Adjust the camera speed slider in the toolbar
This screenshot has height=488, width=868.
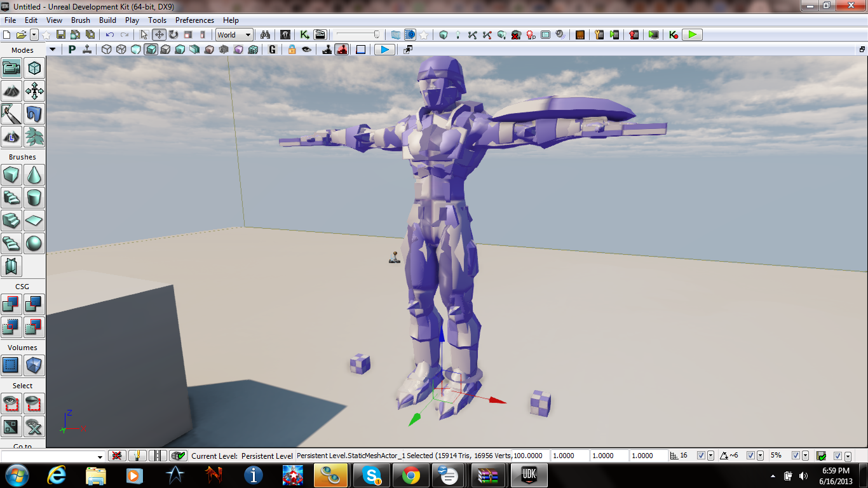[358, 35]
